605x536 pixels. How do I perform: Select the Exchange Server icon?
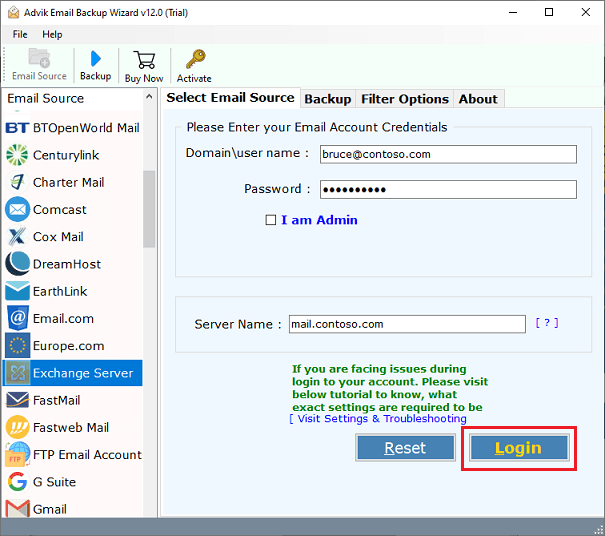[18, 373]
